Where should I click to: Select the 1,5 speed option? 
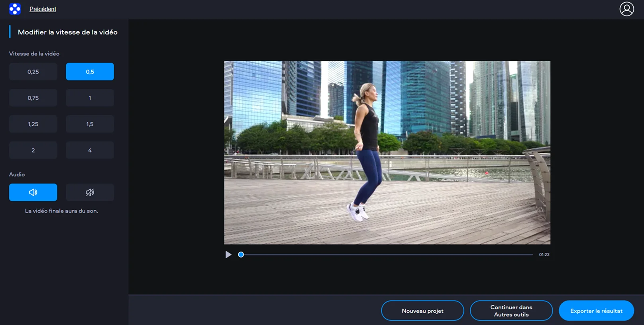click(x=90, y=124)
